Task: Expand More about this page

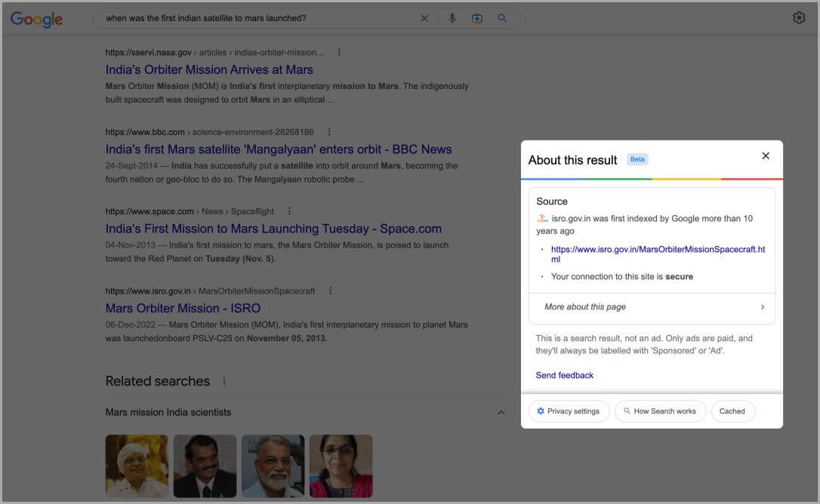Action: 652,307
